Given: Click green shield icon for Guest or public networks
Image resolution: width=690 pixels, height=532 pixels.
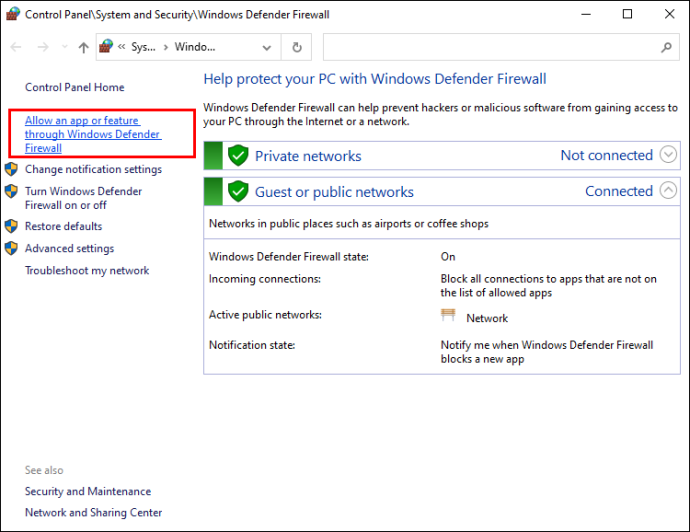Looking at the screenshot, I should click(x=238, y=191).
